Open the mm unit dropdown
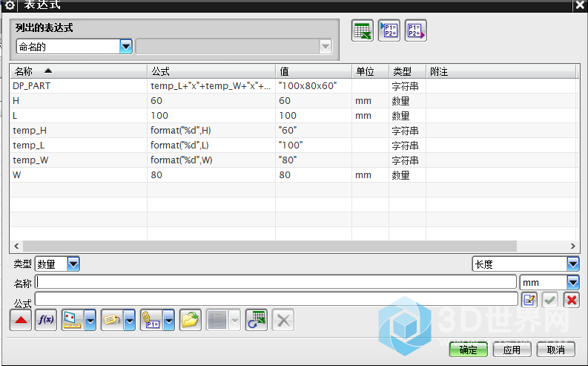Screen dimensions: 588x366 (x=572, y=282)
